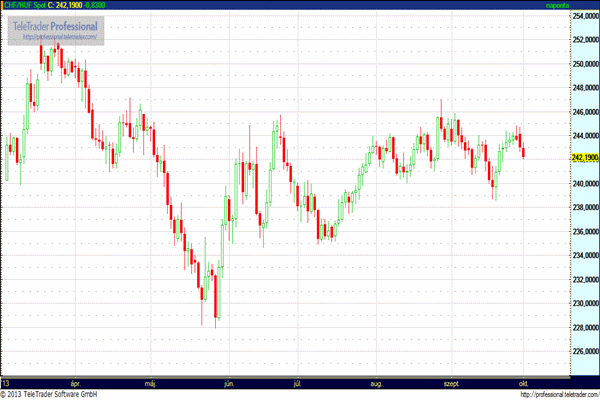Click the CHF/HUF Spot symbol title

pyautogui.click(x=25, y=5)
